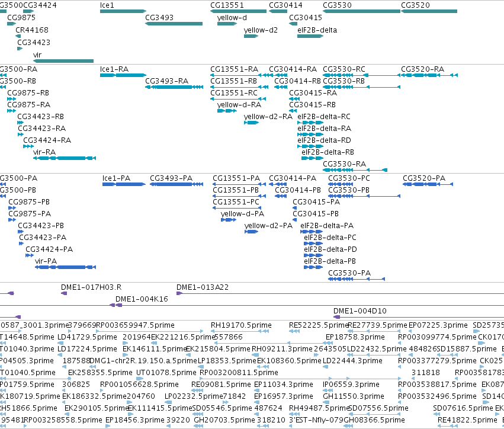Viewport: 504px width, 429px height.
Task: Select BAC clone DME1-017H03.R
Action: click(x=91, y=287)
